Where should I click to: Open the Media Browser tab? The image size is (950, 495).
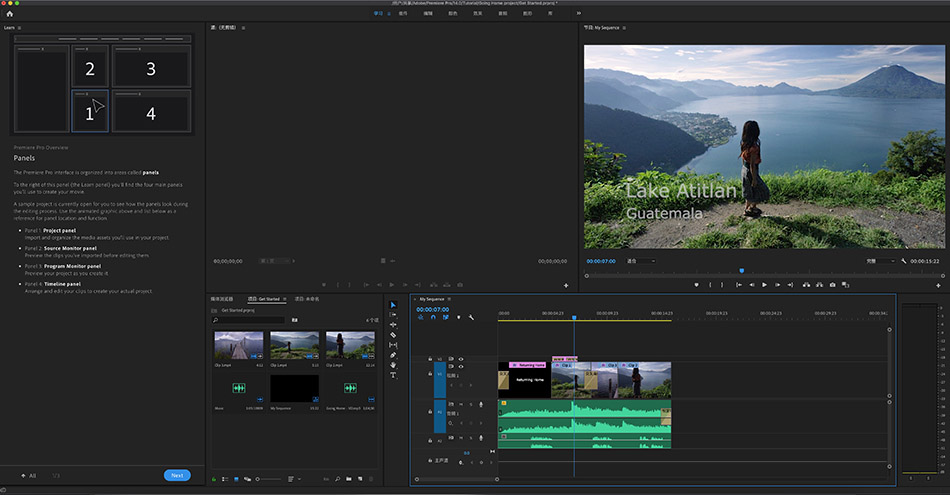click(x=222, y=299)
